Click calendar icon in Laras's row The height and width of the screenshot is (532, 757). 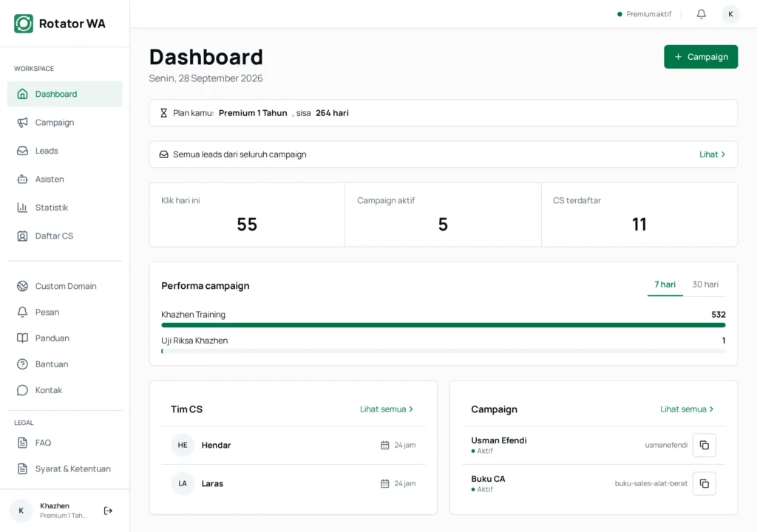click(384, 483)
